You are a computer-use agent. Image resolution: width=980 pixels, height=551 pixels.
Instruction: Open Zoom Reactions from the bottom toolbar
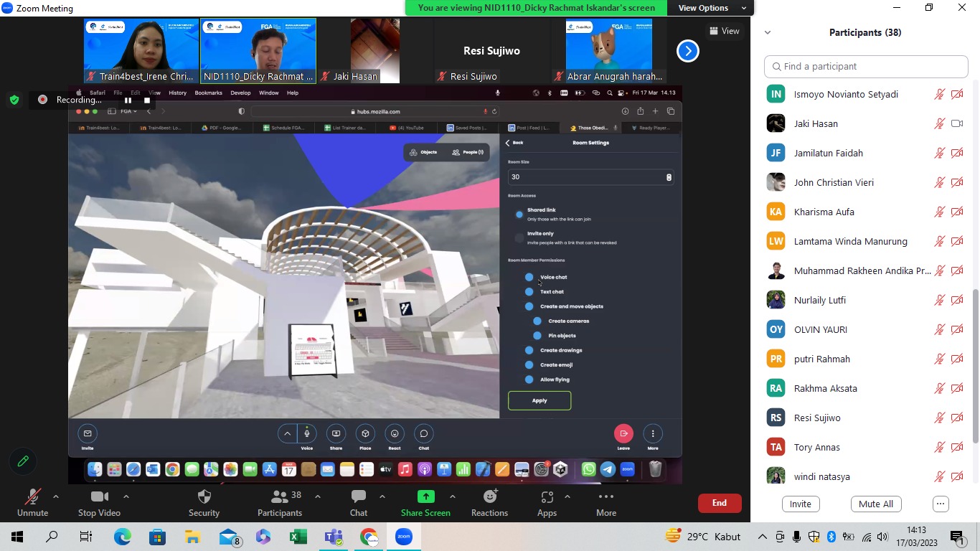coord(489,502)
